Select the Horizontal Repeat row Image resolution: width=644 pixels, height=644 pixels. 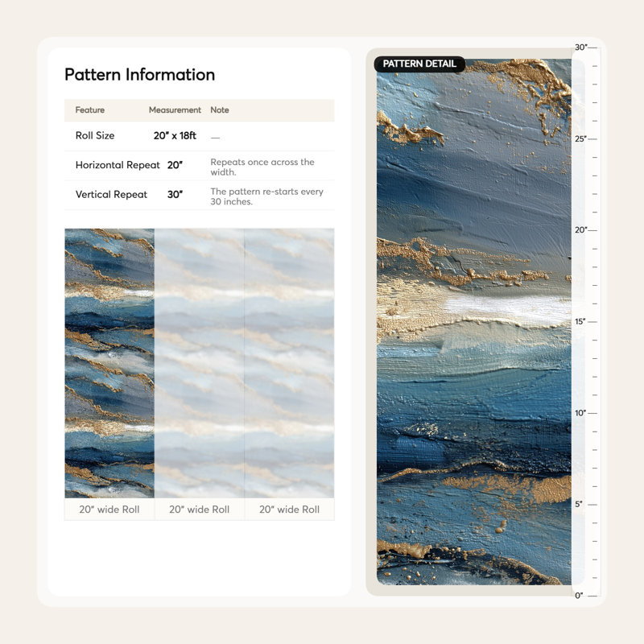(199, 166)
